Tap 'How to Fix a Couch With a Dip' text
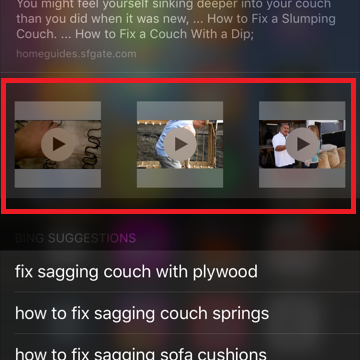 163,34
